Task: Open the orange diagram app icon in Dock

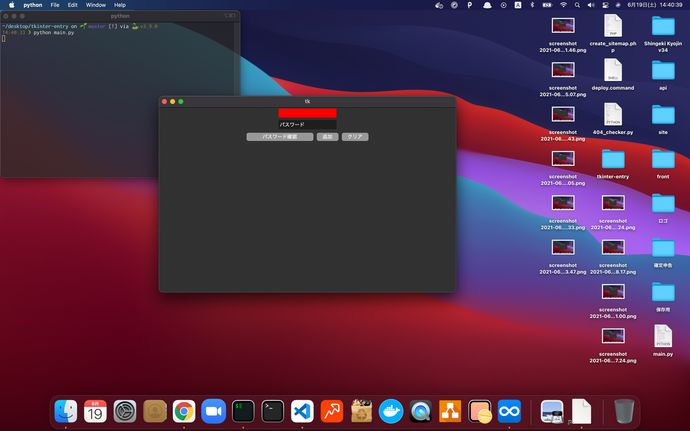Action: 450,411
